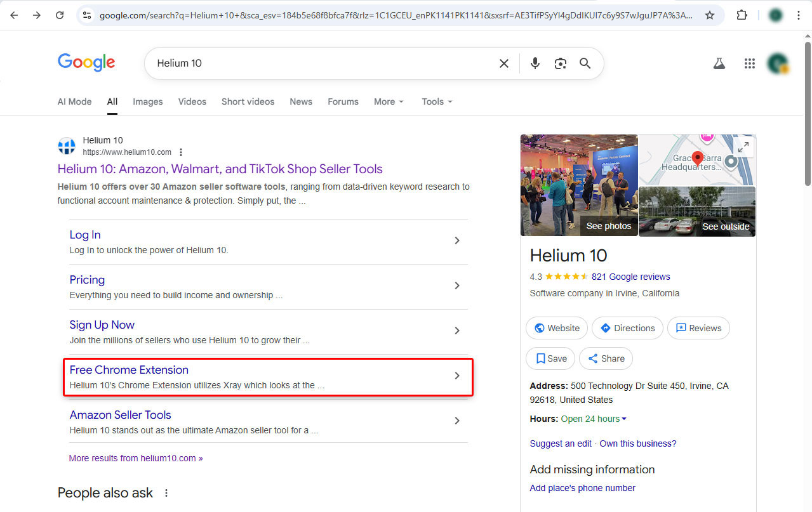Open the Chrome extensions puzzle icon

pos(742,15)
